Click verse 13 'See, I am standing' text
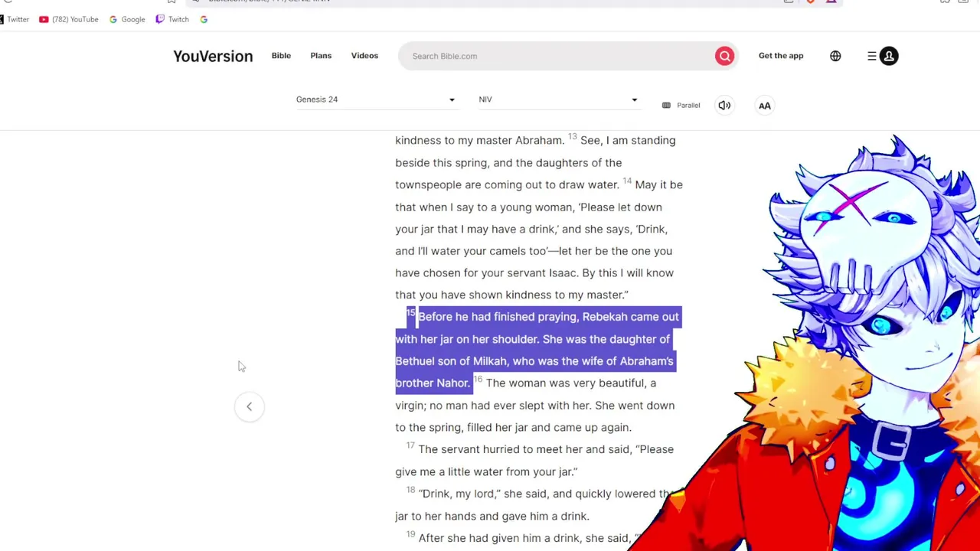Screen dimensions: 980x551 coord(628,140)
